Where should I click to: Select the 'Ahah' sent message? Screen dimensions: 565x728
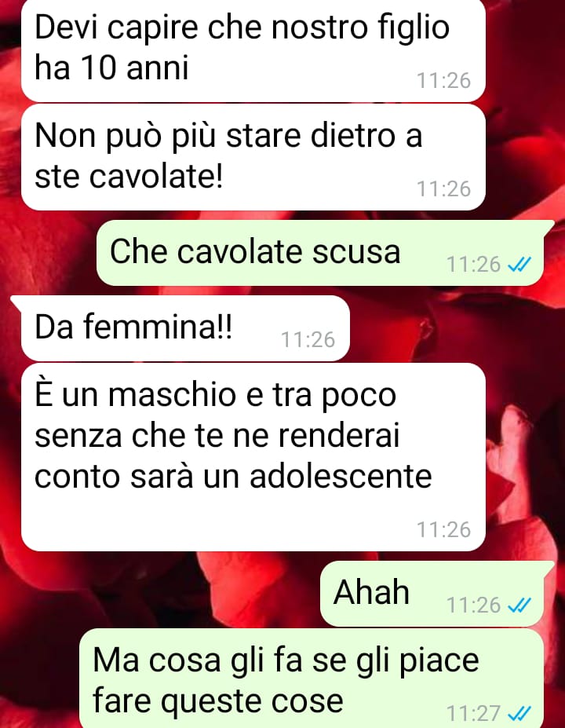[x=432, y=594]
